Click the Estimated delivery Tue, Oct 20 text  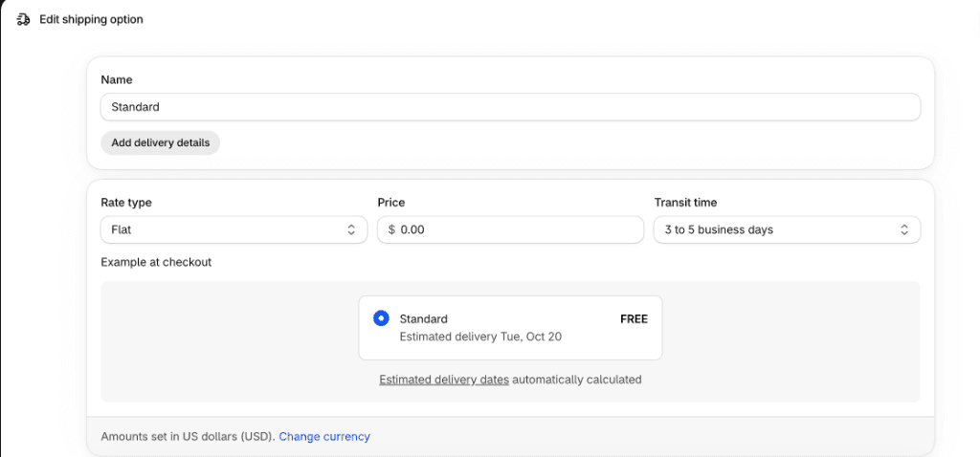point(480,337)
